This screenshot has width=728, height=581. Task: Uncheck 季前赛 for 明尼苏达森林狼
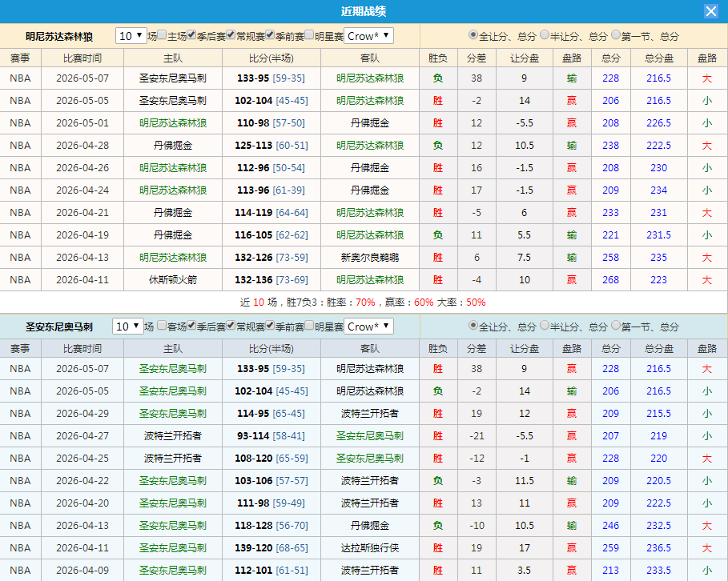click(270, 34)
